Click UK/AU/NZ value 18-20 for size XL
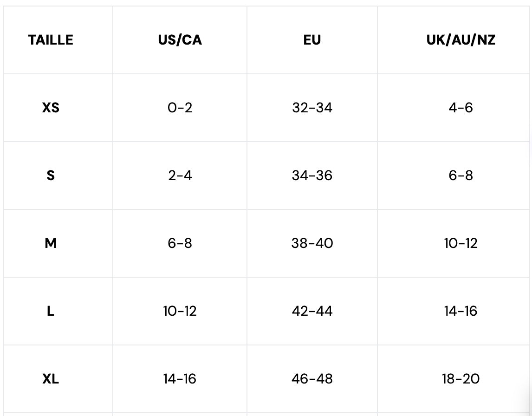532x416 pixels. point(461,379)
